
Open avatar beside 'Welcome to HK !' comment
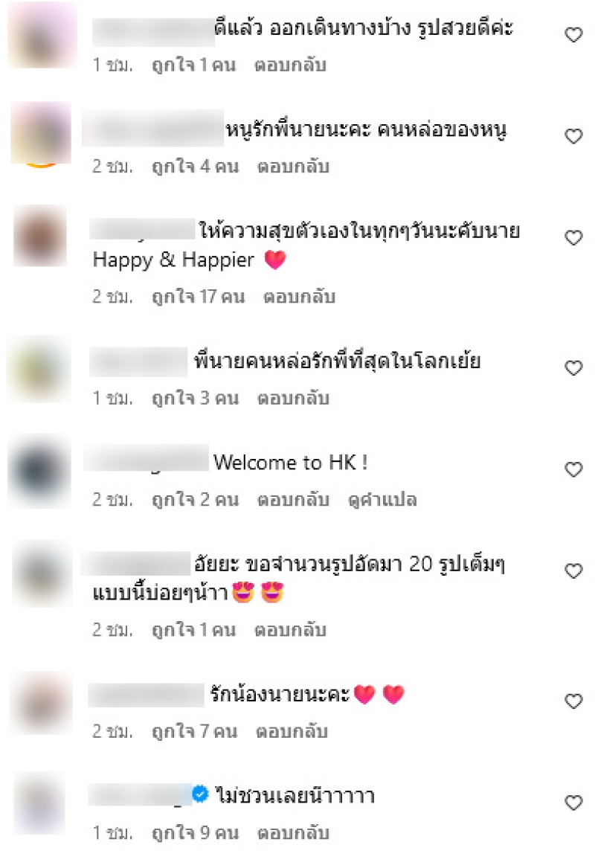tap(39, 471)
